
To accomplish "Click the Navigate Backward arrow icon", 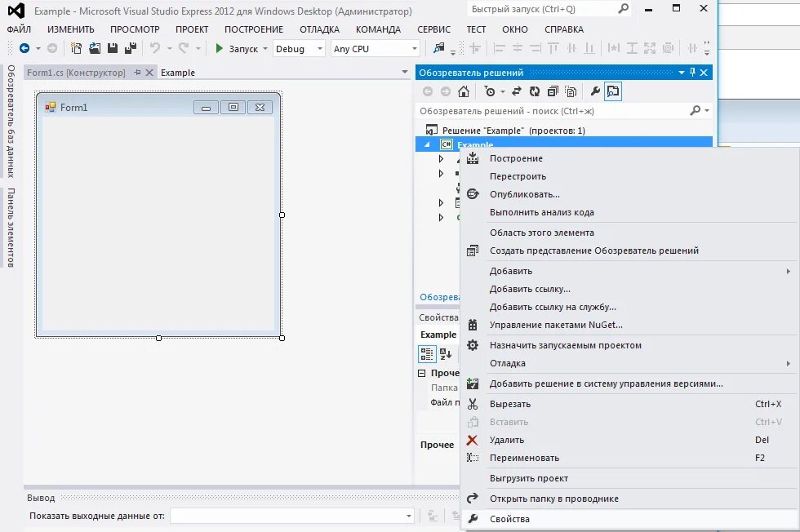I will pyautogui.click(x=24, y=48).
